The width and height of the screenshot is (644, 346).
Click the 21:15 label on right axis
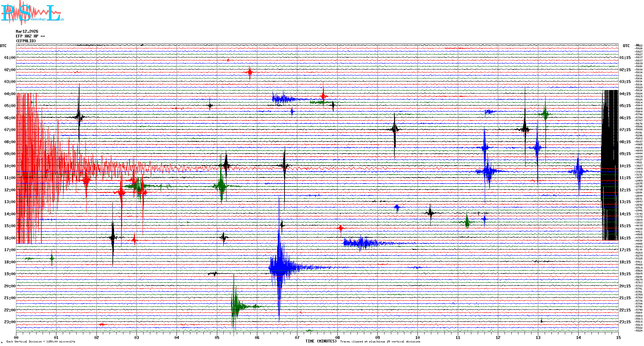click(625, 298)
